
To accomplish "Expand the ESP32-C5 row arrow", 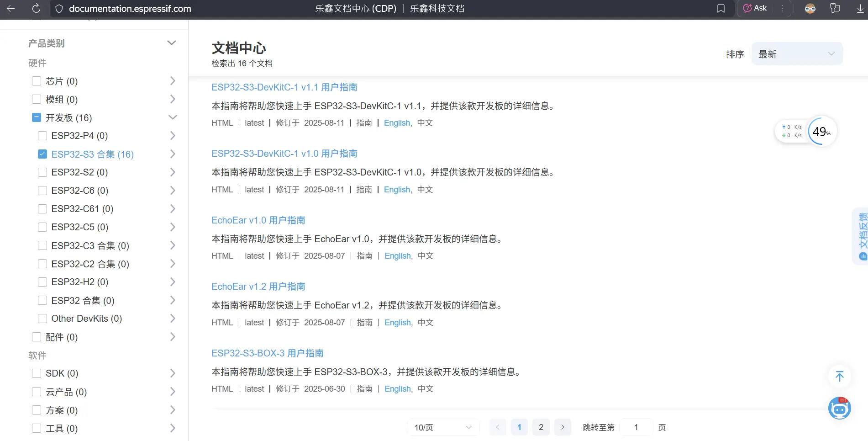I will point(173,227).
